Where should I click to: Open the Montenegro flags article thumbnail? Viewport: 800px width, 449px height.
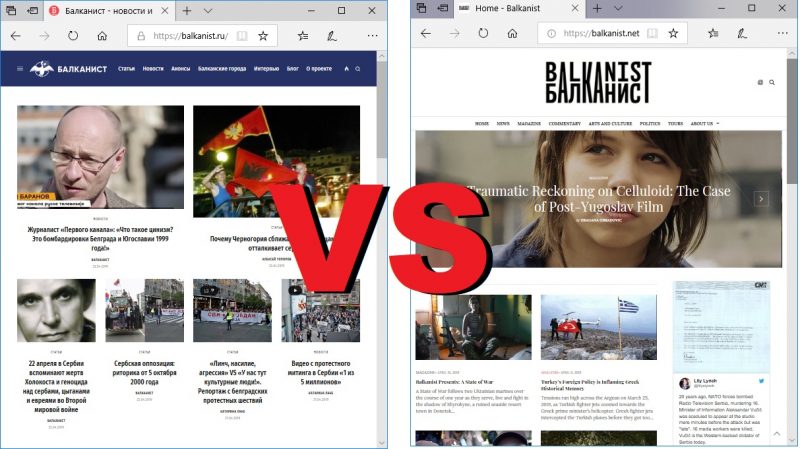(277, 161)
